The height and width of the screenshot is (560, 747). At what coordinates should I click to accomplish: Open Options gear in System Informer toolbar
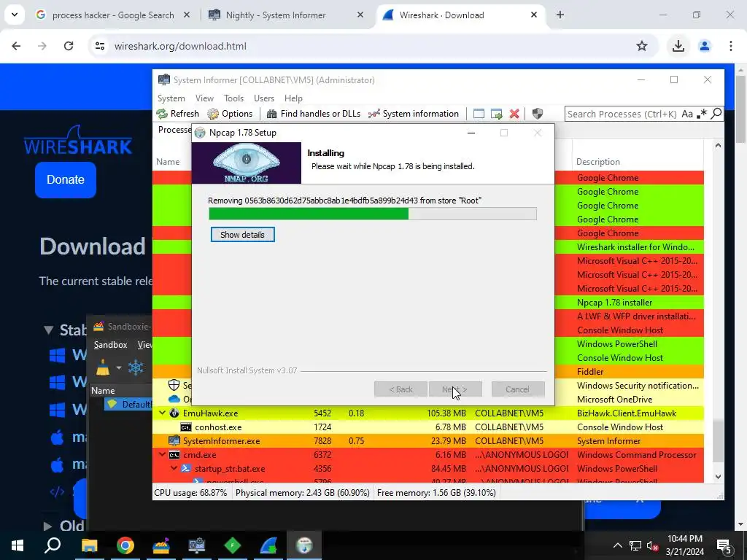(x=213, y=114)
